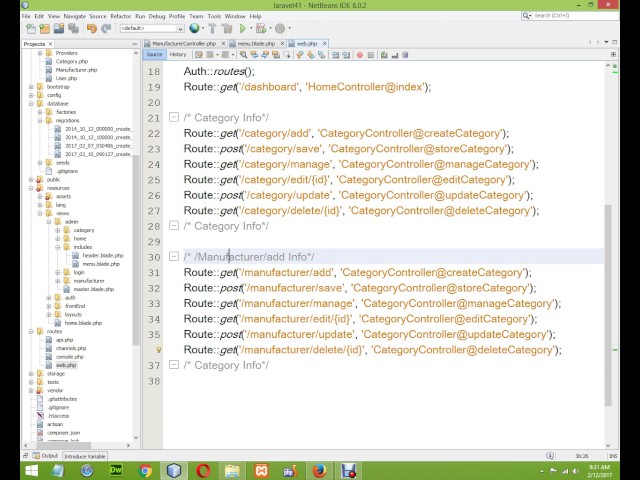Click the Save All toolbar icon

coord(73,28)
